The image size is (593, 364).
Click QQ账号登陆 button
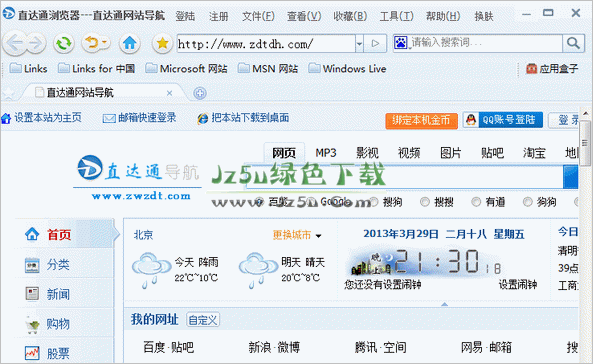[503, 120]
